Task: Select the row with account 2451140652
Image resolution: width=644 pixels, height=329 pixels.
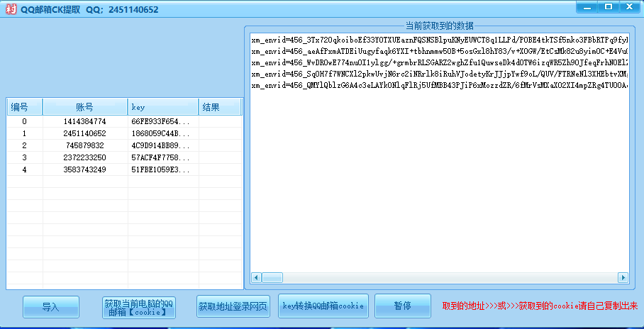Action: [84, 133]
